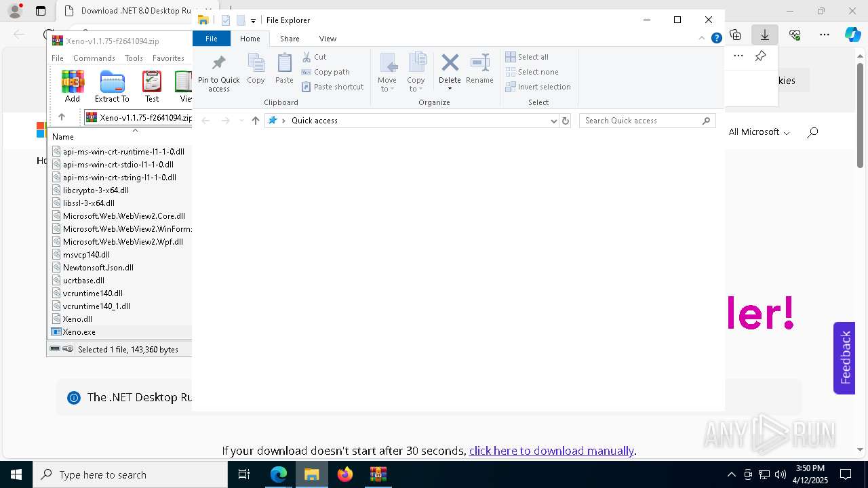The height and width of the screenshot is (488, 868).
Task: Select Xeno.dll in WinRAR list
Action: point(77,319)
